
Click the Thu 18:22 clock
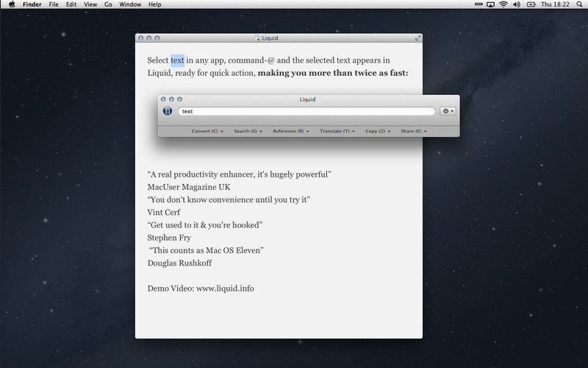pyautogui.click(x=555, y=4)
